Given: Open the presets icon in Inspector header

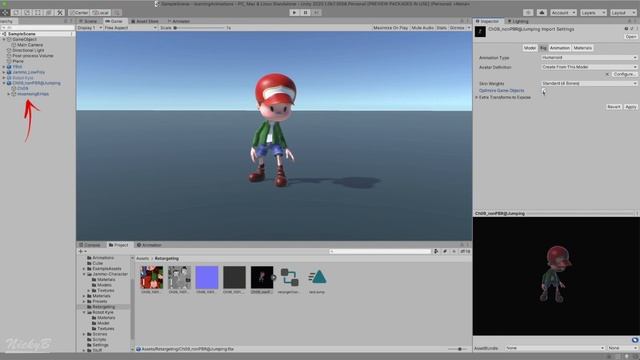Looking at the screenshot, I should (x=631, y=29).
